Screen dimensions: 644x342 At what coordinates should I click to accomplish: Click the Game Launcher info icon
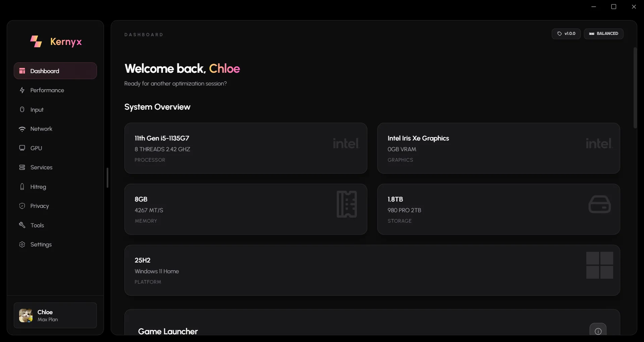coord(598,331)
